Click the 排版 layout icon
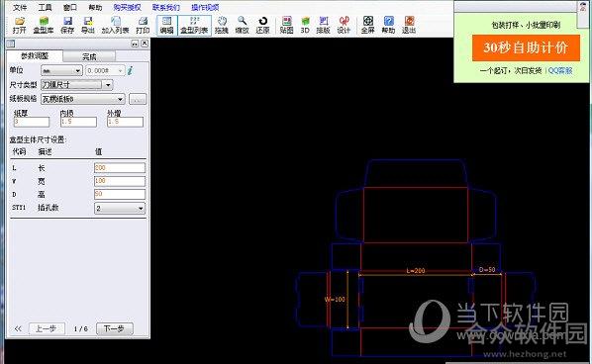This screenshot has width=592, height=364. click(x=323, y=25)
